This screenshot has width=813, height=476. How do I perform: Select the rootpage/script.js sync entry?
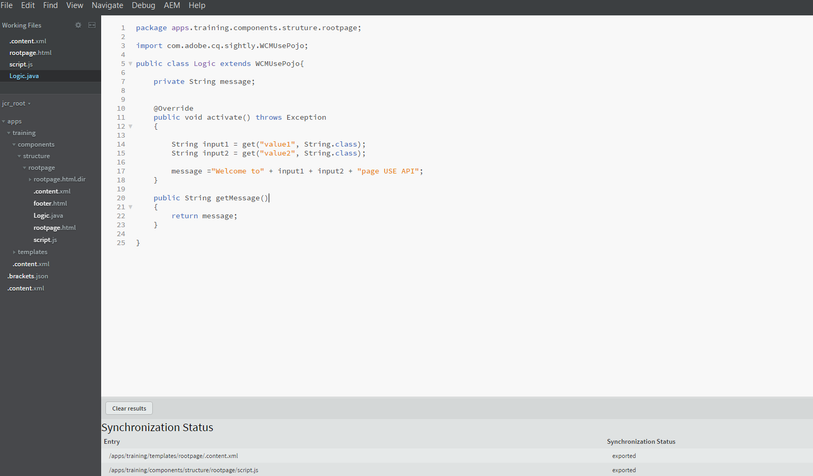tap(183, 470)
